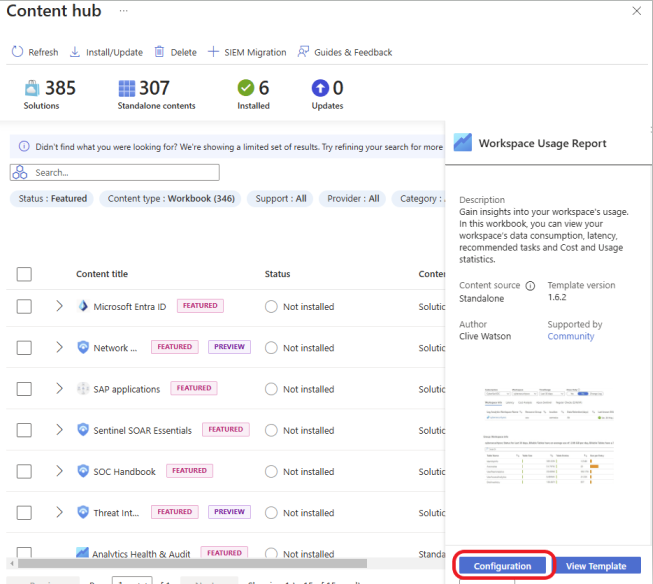
Task: Click the Content source info icon
Action: coord(530,286)
